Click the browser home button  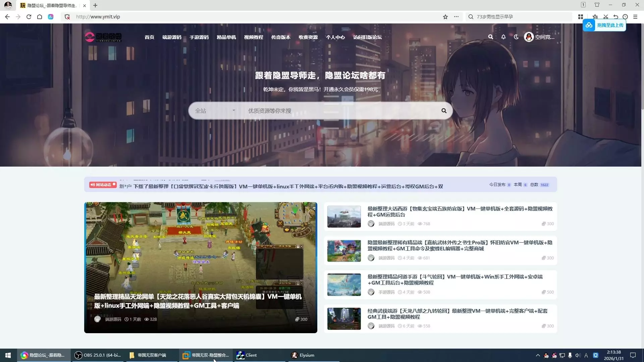point(40,17)
